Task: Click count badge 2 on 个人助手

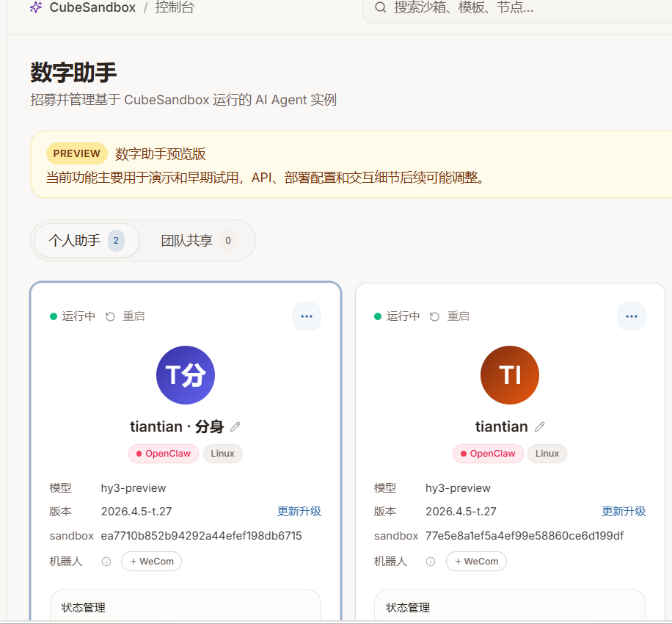Action: 116,241
